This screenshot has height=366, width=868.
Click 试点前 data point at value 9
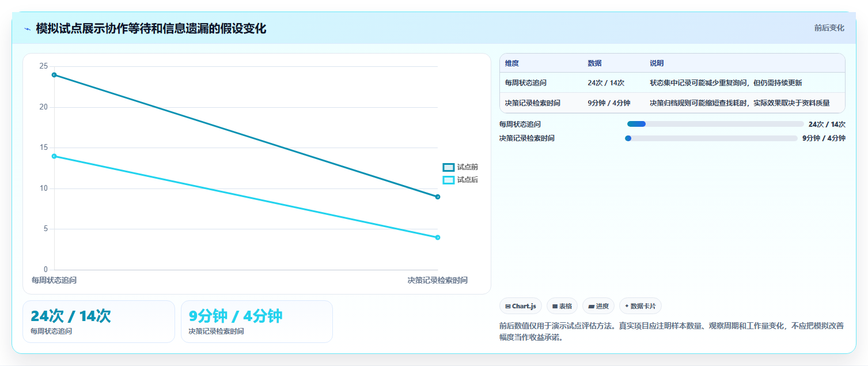(438, 197)
